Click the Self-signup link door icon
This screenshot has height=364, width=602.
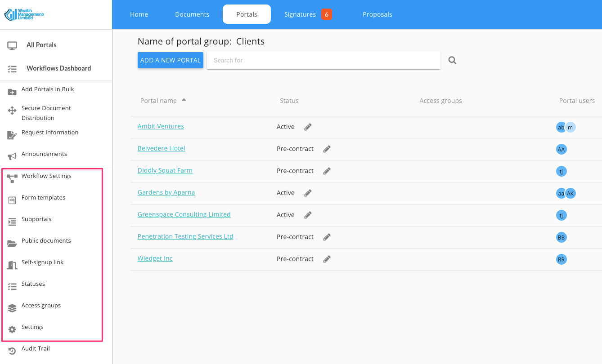click(12, 265)
